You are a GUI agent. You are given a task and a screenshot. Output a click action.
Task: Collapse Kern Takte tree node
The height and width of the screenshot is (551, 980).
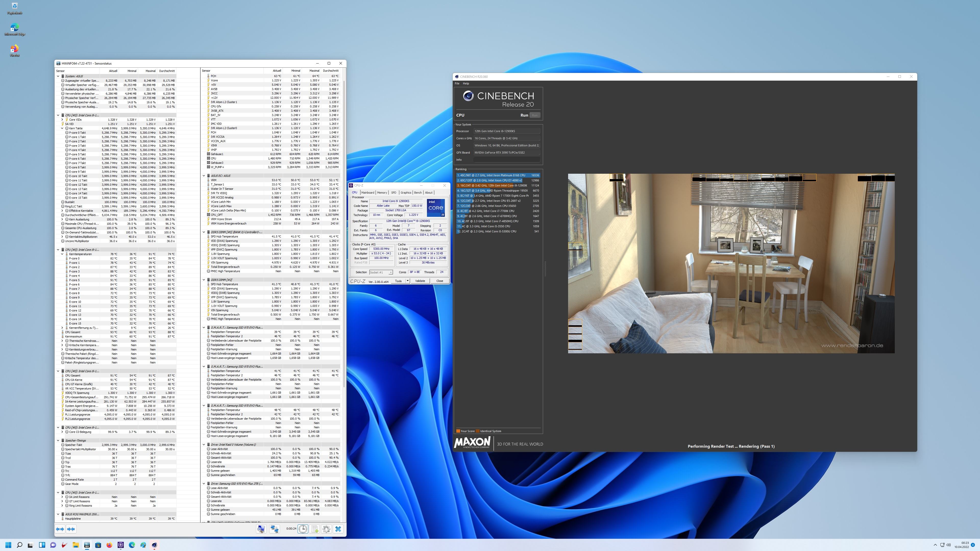tap(62, 128)
